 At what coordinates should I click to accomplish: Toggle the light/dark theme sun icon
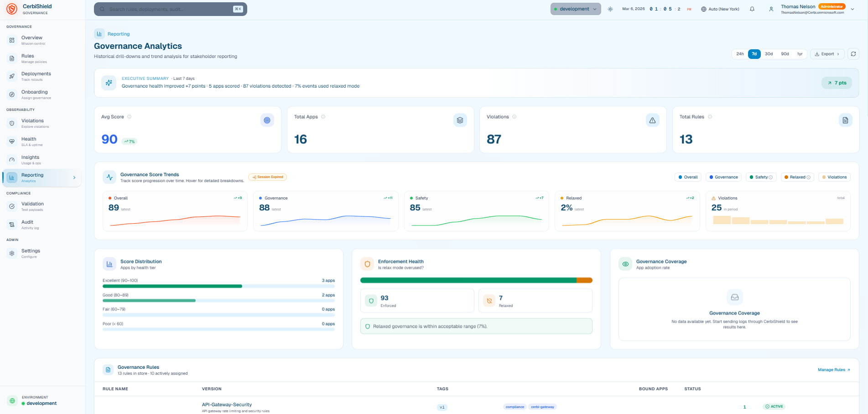[x=610, y=9]
